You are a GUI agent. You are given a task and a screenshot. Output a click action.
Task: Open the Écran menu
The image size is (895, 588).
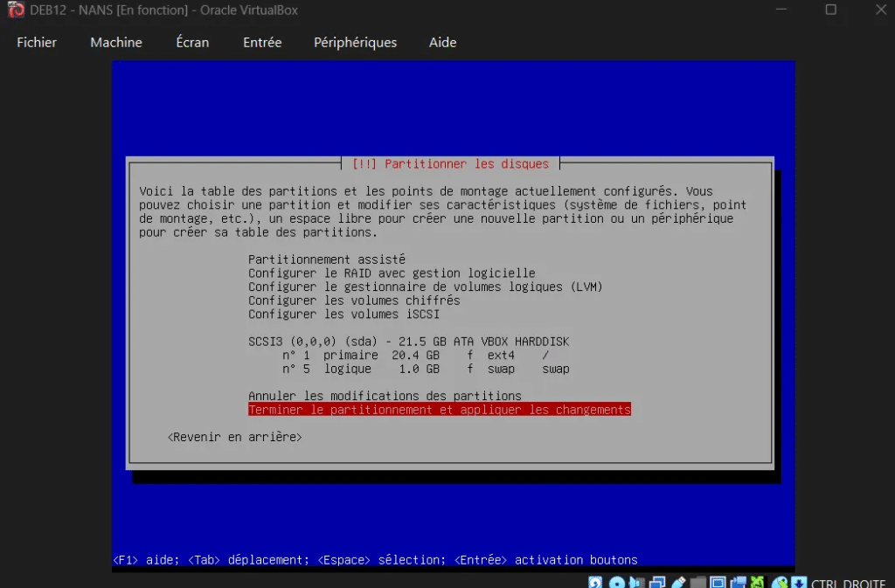click(x=192, y=42)
